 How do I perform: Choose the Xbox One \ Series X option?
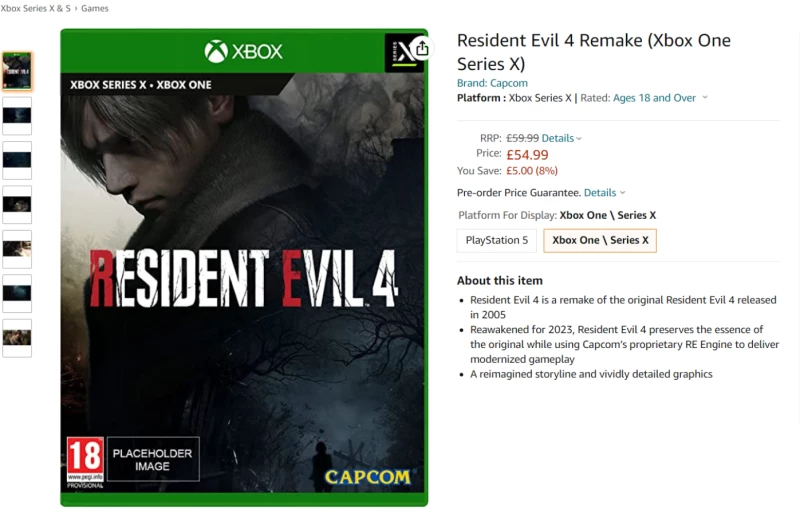[600, 241]
